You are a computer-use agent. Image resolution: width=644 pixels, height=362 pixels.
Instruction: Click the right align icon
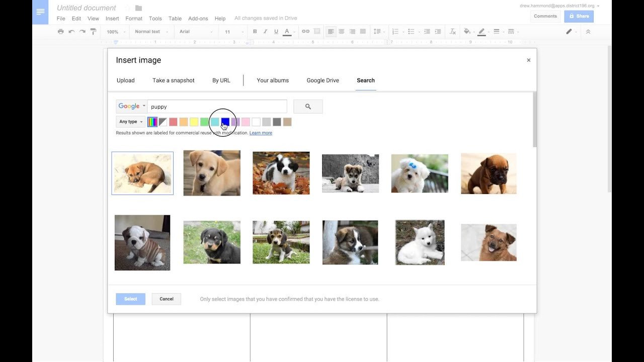[x=352, y=32]
